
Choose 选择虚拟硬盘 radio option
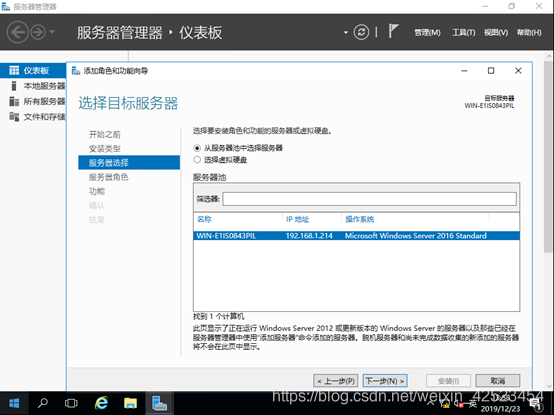(x=197, y=160)
